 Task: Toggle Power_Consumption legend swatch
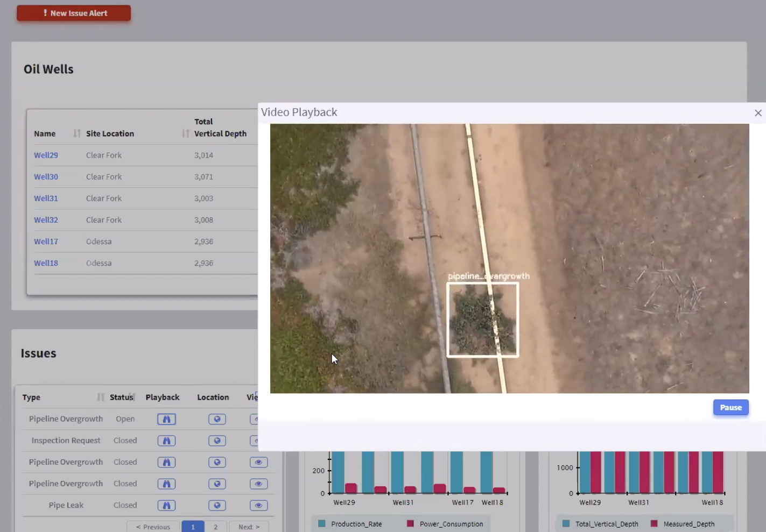410,523
